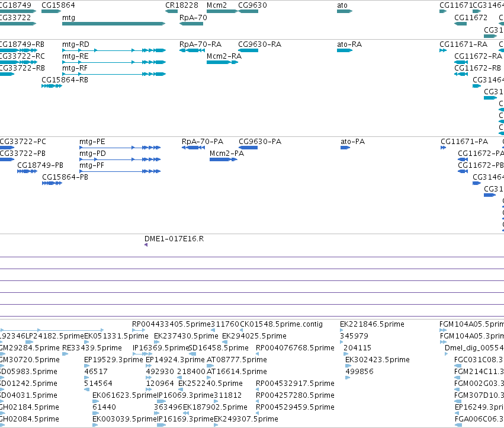Click the 61440 feature label
The image size is (504, 428).
click(x=104, y=407)
